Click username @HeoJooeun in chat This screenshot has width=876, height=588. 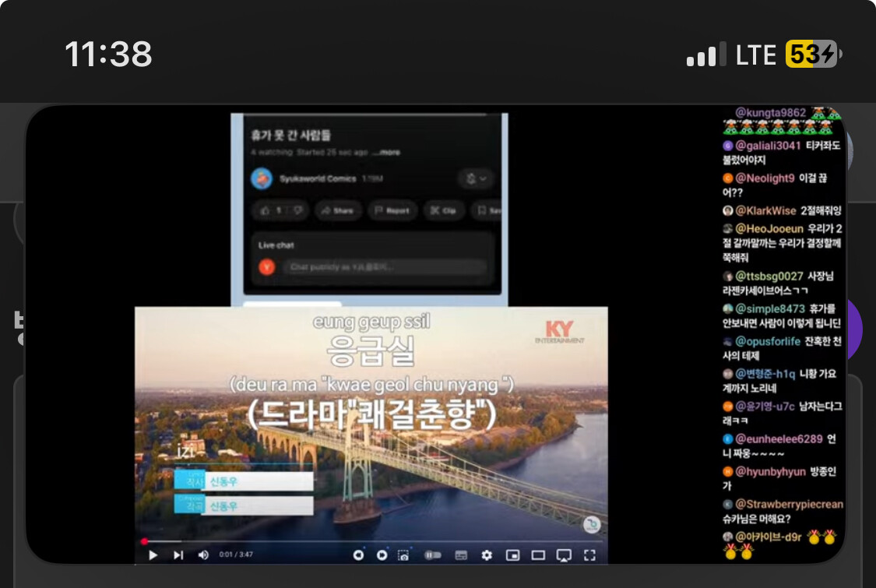(x=769, y=228)
